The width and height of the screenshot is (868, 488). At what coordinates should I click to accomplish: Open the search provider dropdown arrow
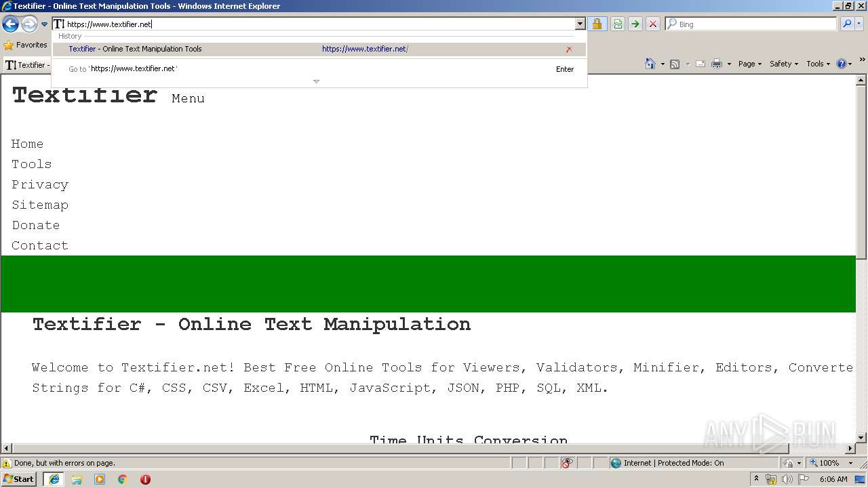pyautogui.click(x=859, y=24)
